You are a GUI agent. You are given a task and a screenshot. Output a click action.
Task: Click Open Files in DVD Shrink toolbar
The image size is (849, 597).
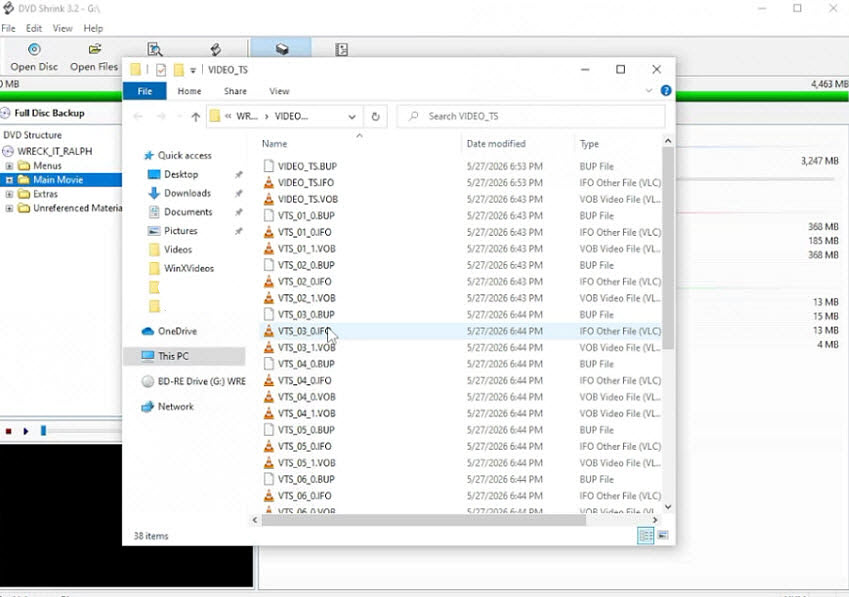click(x=94, y=57)
